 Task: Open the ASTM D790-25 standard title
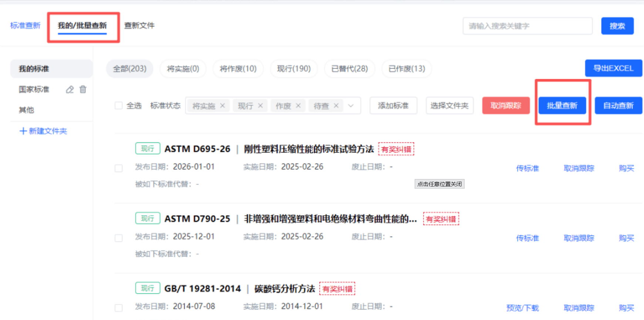tap(291, 219)
